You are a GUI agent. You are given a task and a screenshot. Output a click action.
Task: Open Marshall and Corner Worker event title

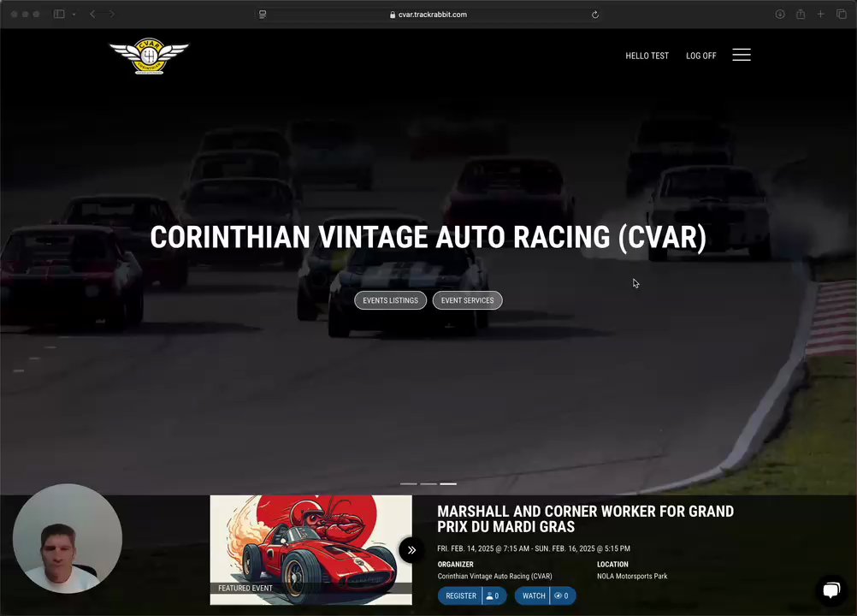pyautogui.click(x=585, y=518)
